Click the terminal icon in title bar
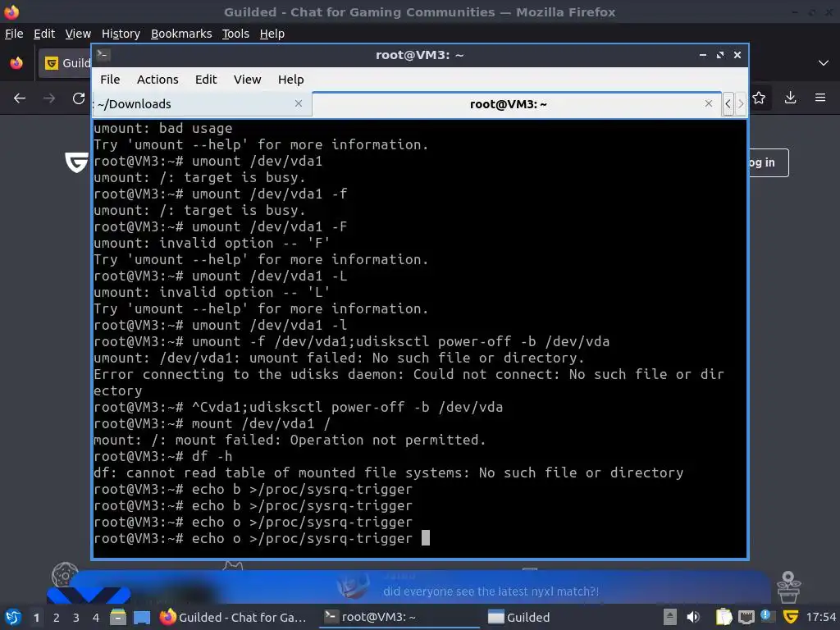The height and width of the screenshot is (630, 840). [x=103, y=54]
